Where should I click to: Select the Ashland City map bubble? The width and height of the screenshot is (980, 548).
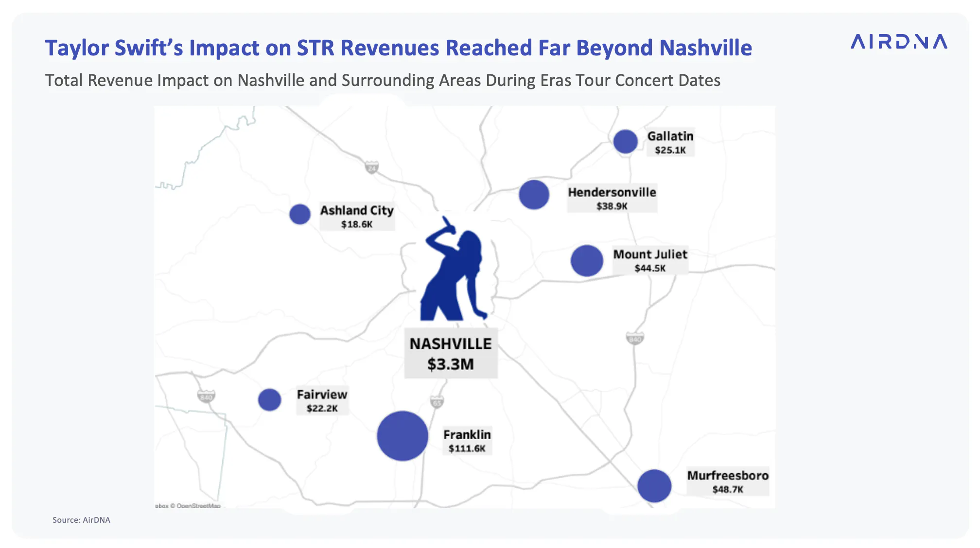click(x=300, y=214)
